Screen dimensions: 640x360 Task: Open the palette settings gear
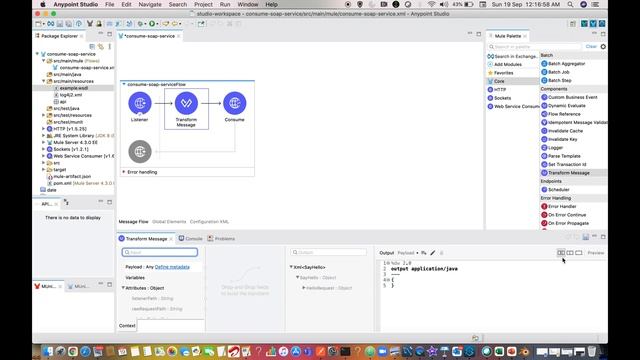pos(603,47)
